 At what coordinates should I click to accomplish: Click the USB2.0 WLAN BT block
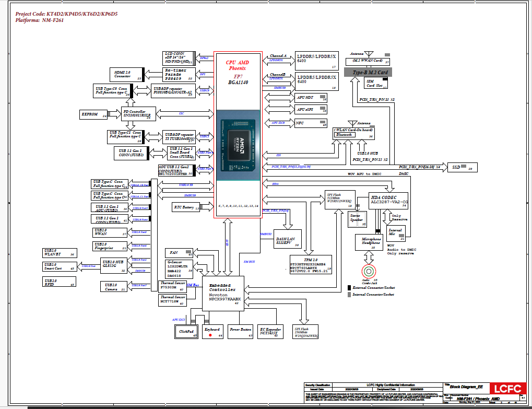click(60, 253)
